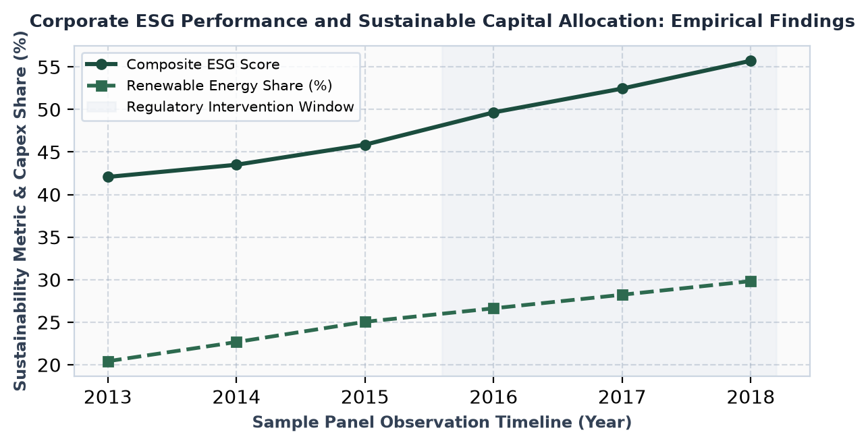Viewport: 868px width, 445px height.
Task: Click the Composite ESG Score 2013 data point
Action: 108,177
